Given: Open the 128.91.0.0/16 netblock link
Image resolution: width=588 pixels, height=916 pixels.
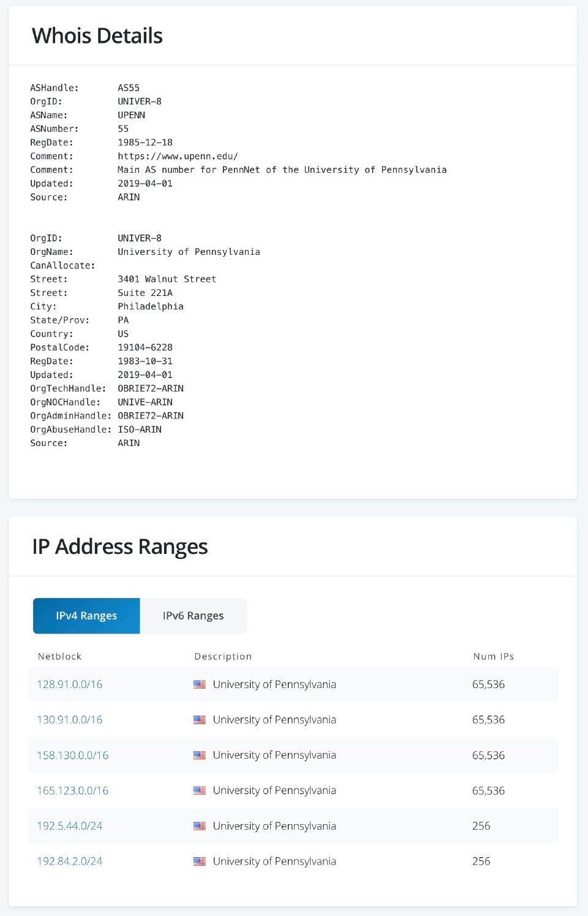Looking at the screenshot, I should [x=70, y=684].
